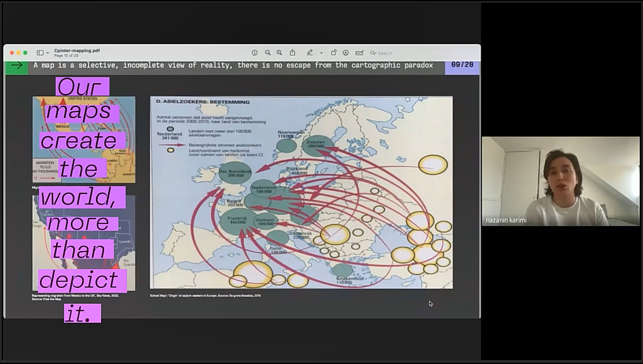
Task: Click the green arrow on slide header
Action: point(16,65)
